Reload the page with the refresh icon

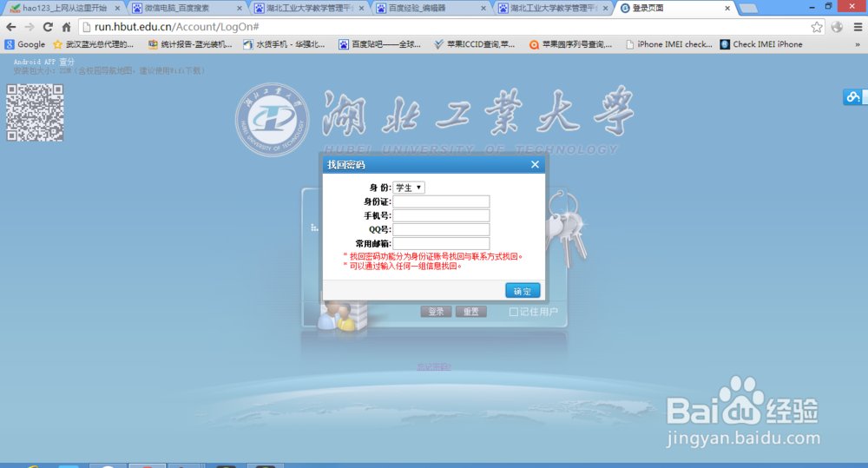point(48,27)
